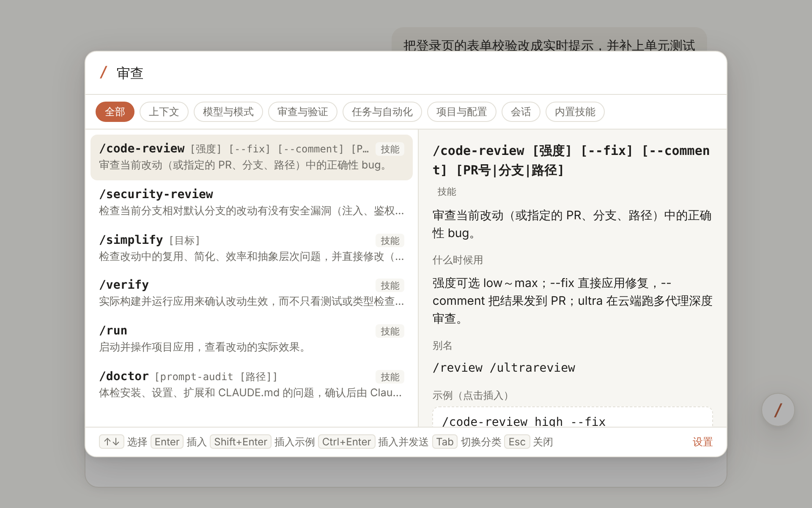
Task: Open 设置 link in footer
Action: (702, 442)
